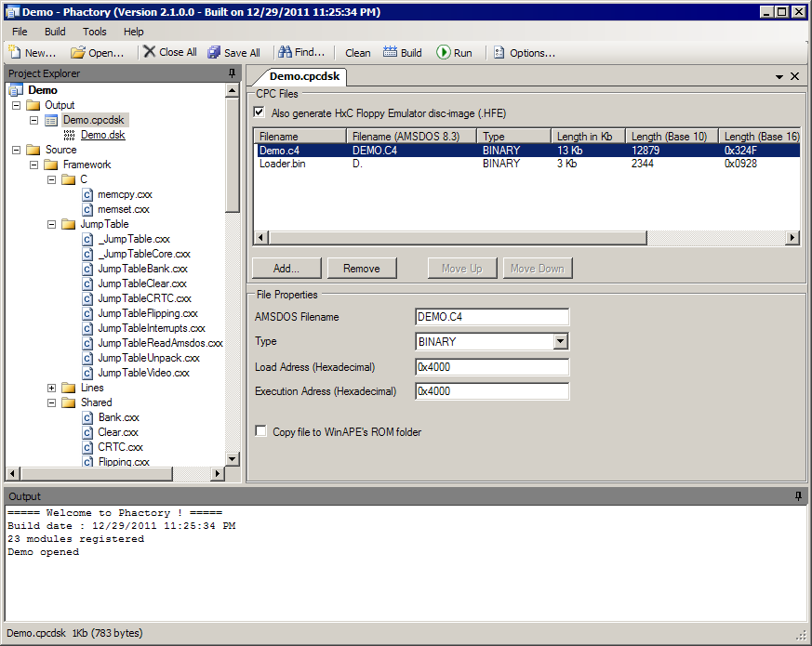Click the Length in Kb column header
Viewport: 812px width, 646px height.
[588, 136]
